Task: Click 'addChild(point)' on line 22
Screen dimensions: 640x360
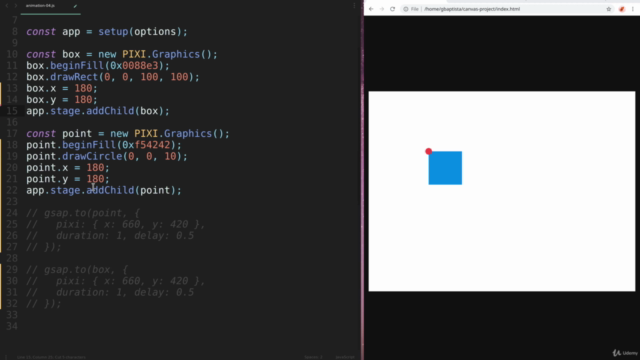Action: pos(131,190)
